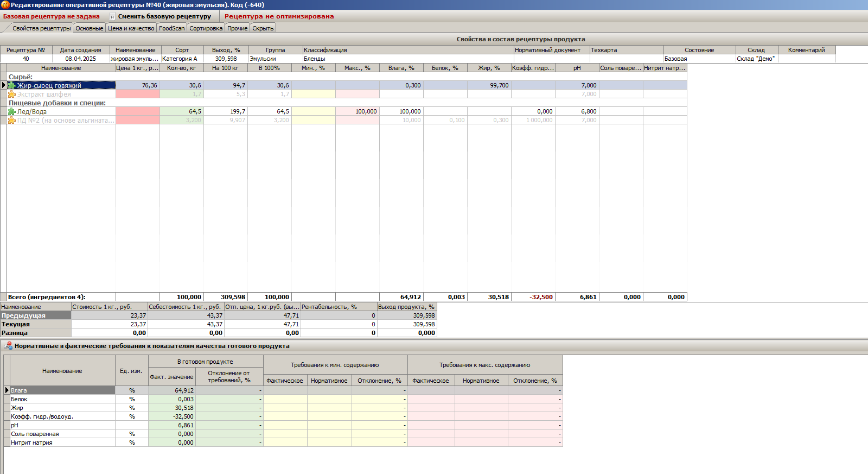Click the Сменить базовую рецептуру button

(x=164, y=16)
